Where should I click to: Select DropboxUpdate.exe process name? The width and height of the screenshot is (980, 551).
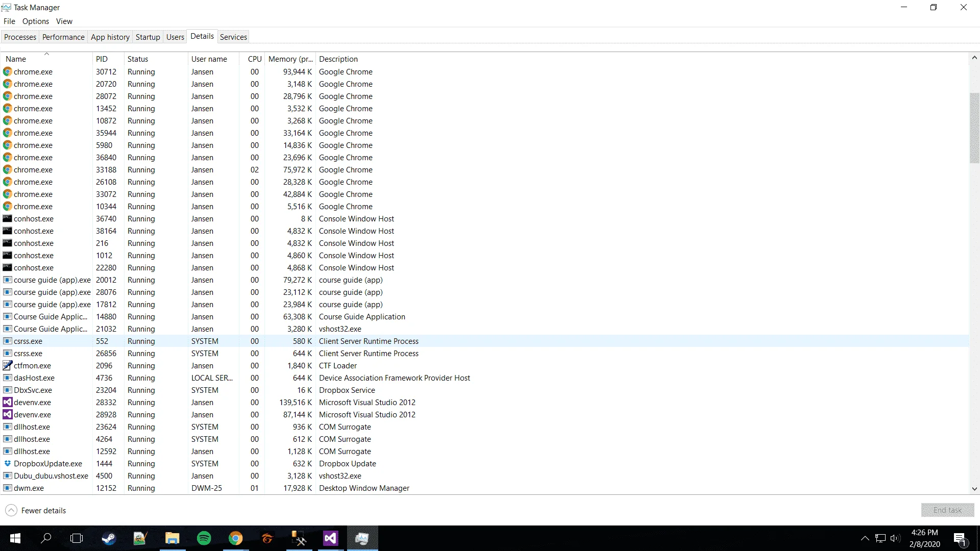48,464
